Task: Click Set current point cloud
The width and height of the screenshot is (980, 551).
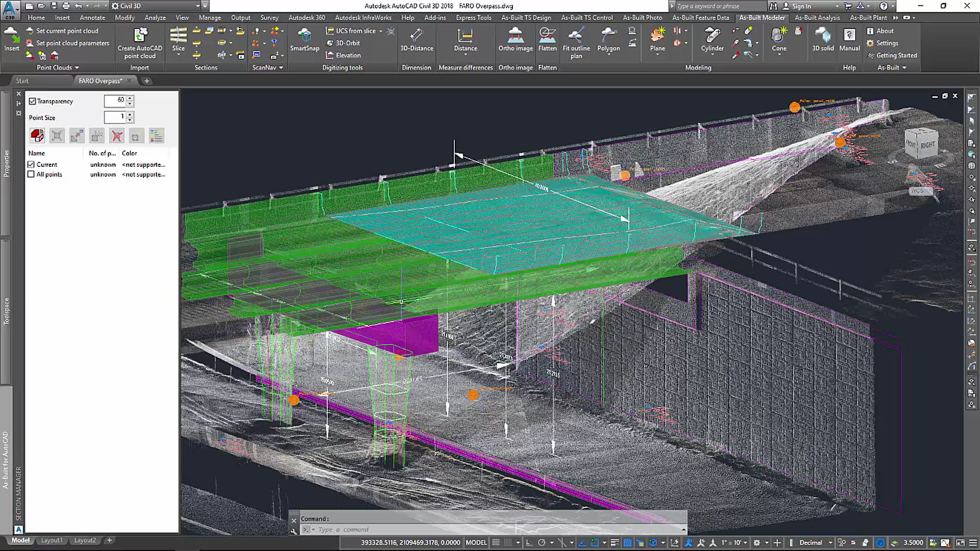Action: coord(66,31)
